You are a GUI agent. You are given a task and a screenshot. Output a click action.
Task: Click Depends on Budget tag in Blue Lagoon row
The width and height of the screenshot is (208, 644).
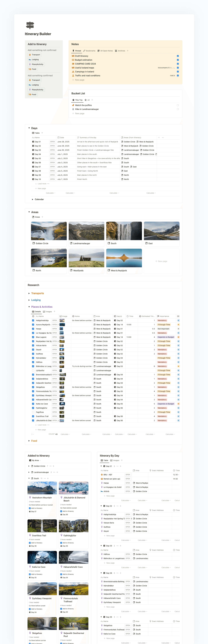pyautogui.click(x=166, y=337)
